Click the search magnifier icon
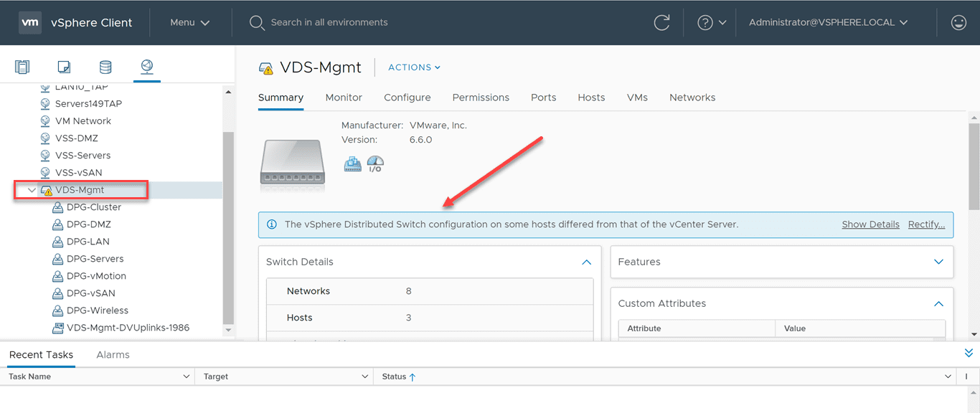 click(257, 22)
